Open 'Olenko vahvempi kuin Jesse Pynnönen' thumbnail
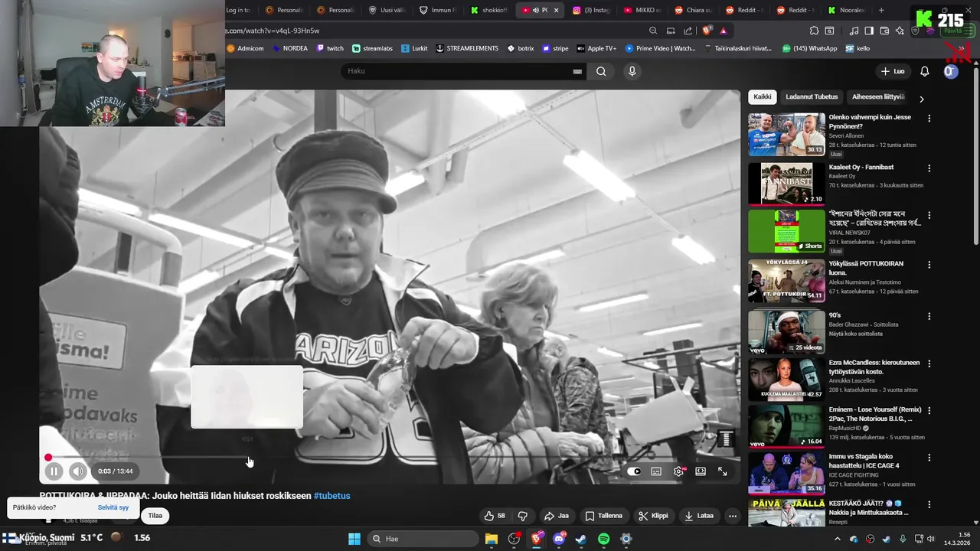This screenshot has width=980, height=551. (786, 135)
